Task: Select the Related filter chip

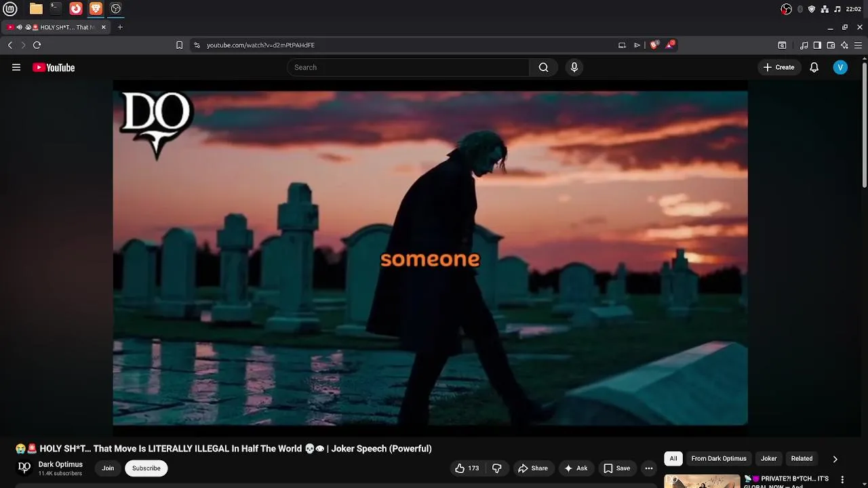Action: pos(802,459)
